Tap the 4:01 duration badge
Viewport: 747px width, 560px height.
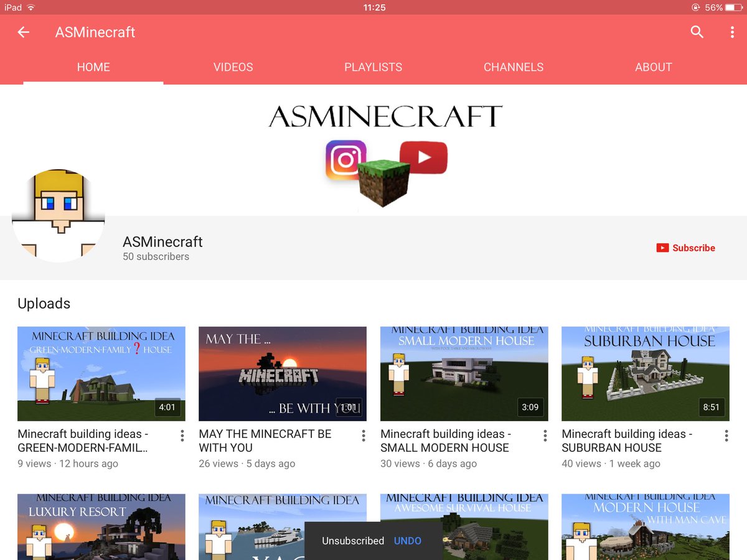167,408
